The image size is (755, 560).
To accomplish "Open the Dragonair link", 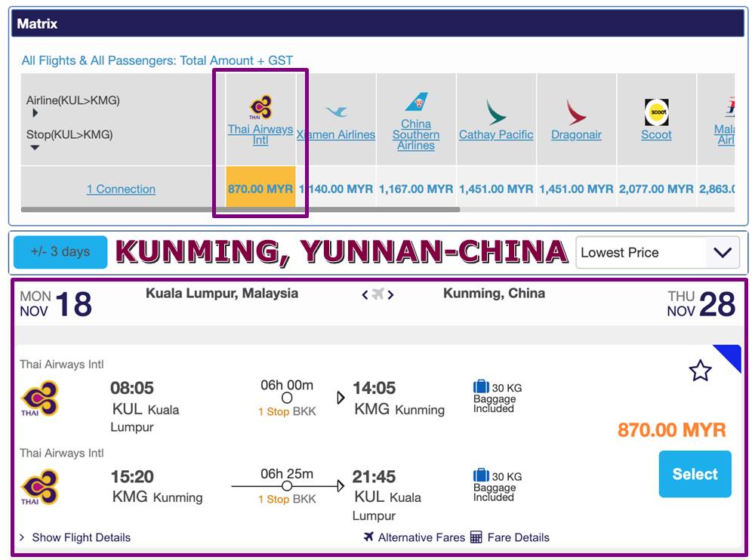I will (576, 135).
